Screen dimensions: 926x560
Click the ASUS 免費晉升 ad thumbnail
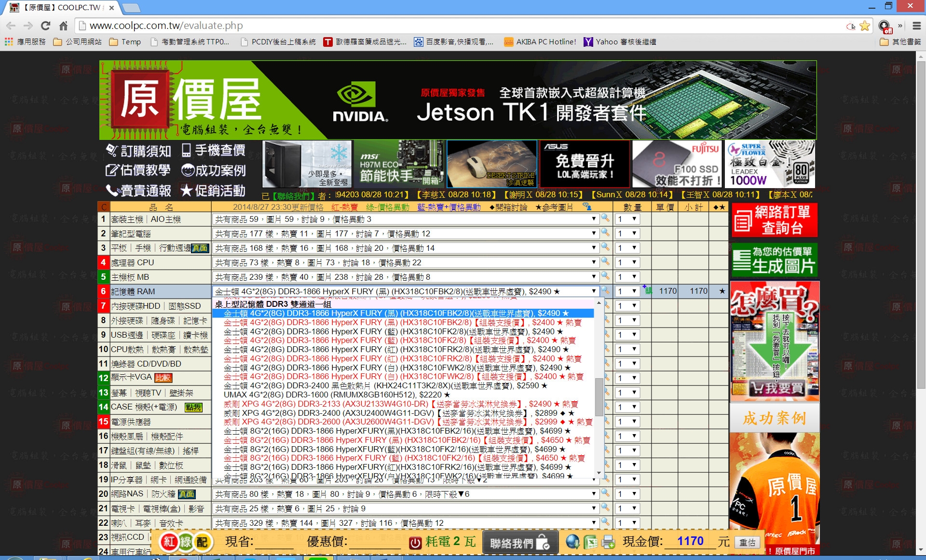coord(585,164)
